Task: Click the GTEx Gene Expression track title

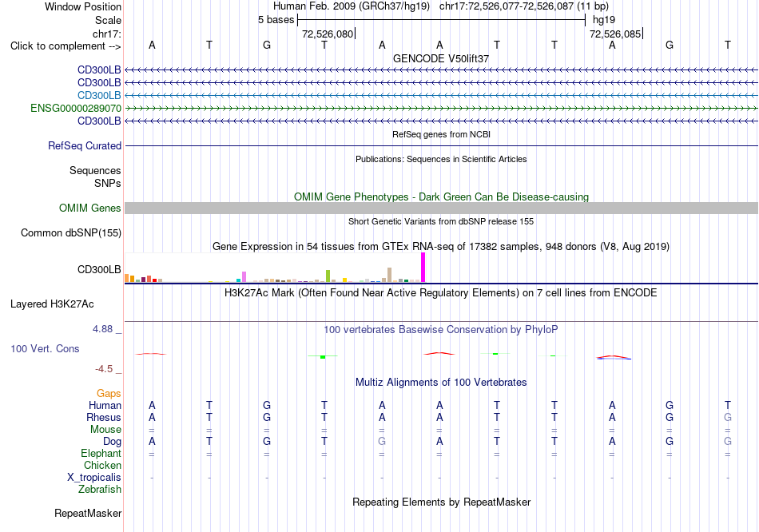Action: pos(441,246)
